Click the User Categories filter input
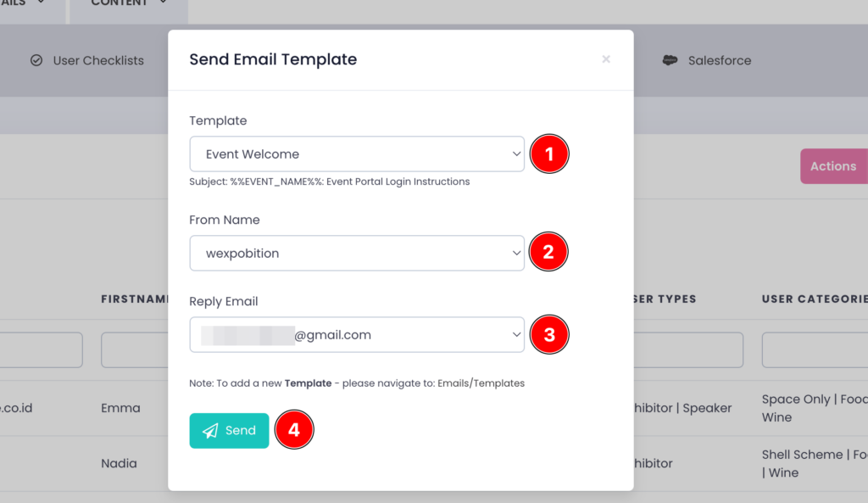The image size is (868, 503). pyautogui.click(x=814, y=349)
